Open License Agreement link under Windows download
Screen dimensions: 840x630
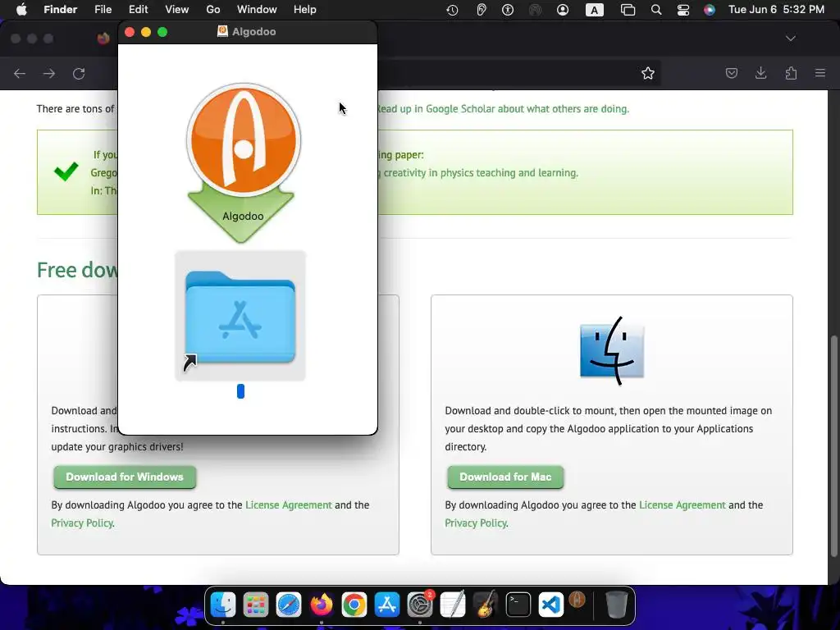click(288, 505)
